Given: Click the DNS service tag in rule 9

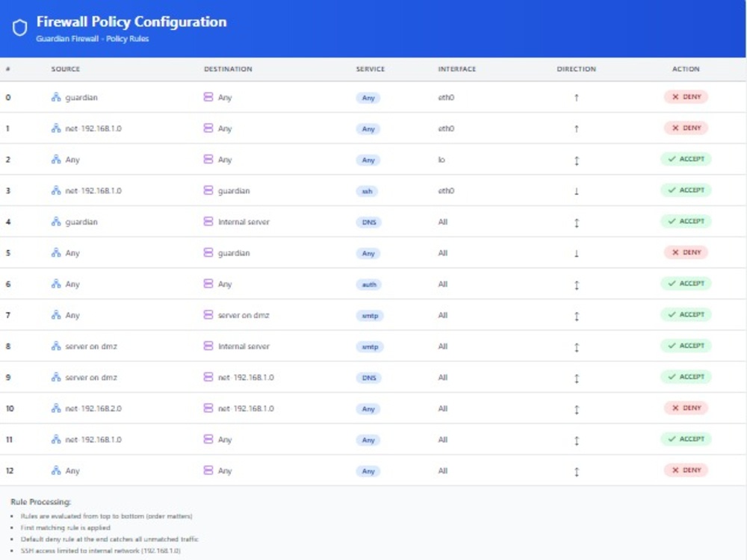Looking at the screenshot, I should (x=369, y=378).
